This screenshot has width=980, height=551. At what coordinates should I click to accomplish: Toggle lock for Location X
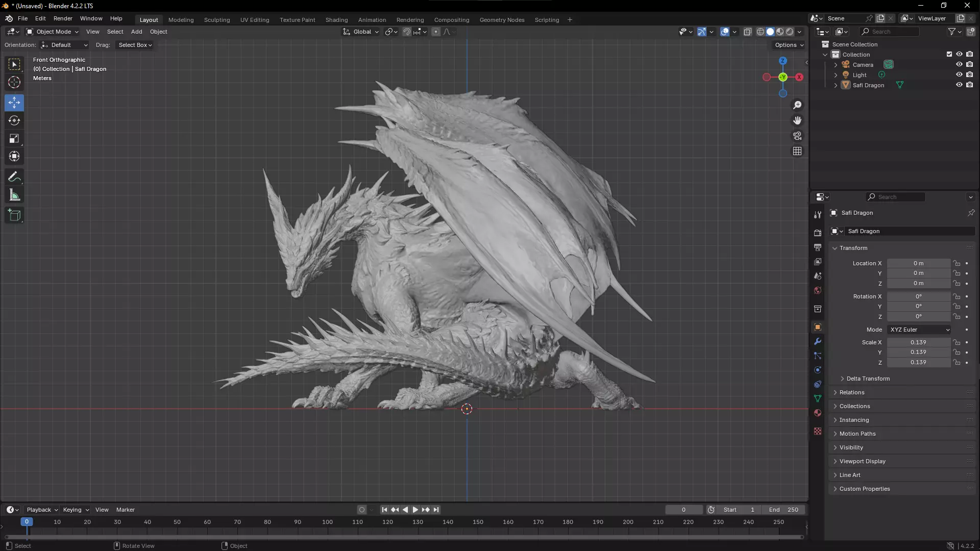point(957,263)
